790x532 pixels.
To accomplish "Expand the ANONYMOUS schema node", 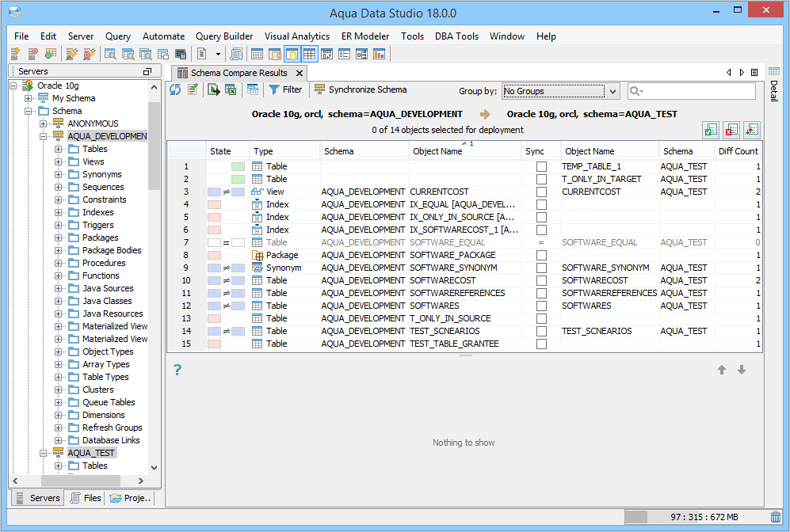I will [44, 123].
